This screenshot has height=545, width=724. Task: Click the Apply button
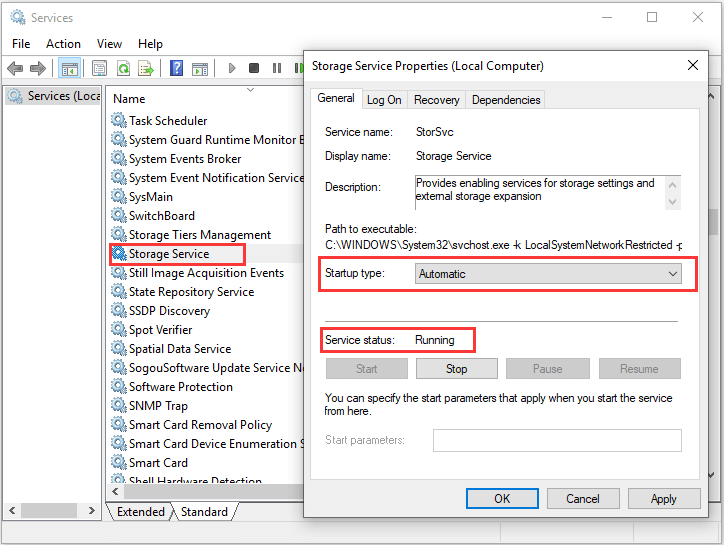click(x=664, y=499)
